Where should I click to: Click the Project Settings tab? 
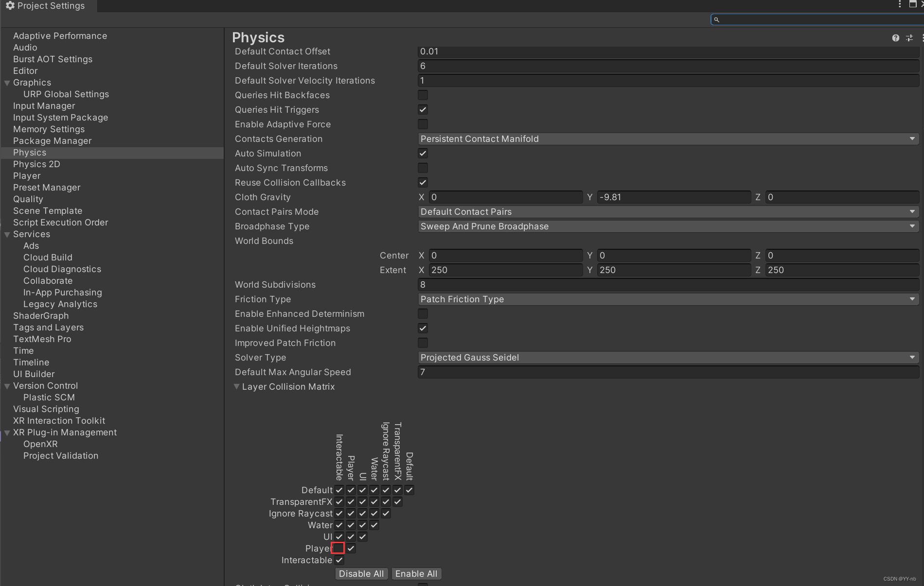pos(49,6)
